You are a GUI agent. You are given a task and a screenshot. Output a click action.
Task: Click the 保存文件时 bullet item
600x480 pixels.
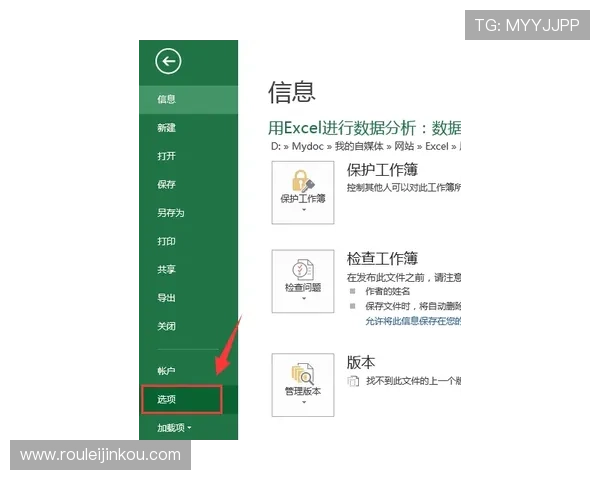click(413, 306)
